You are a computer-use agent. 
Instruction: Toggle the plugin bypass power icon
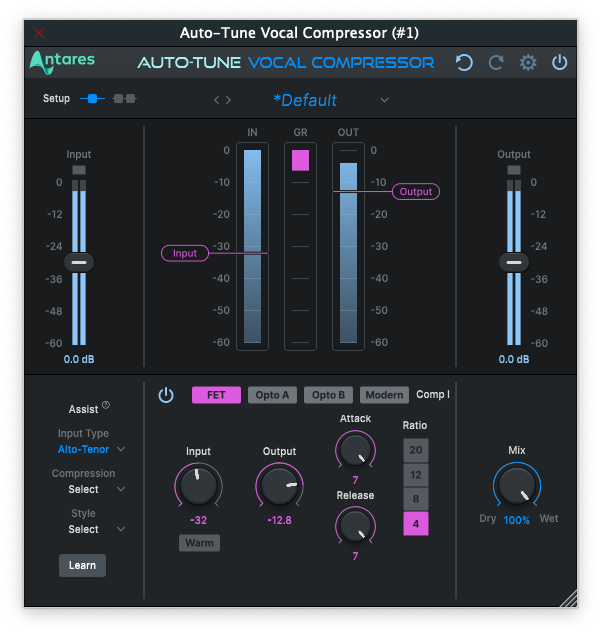pyautogui.click(x=559, y=63)
